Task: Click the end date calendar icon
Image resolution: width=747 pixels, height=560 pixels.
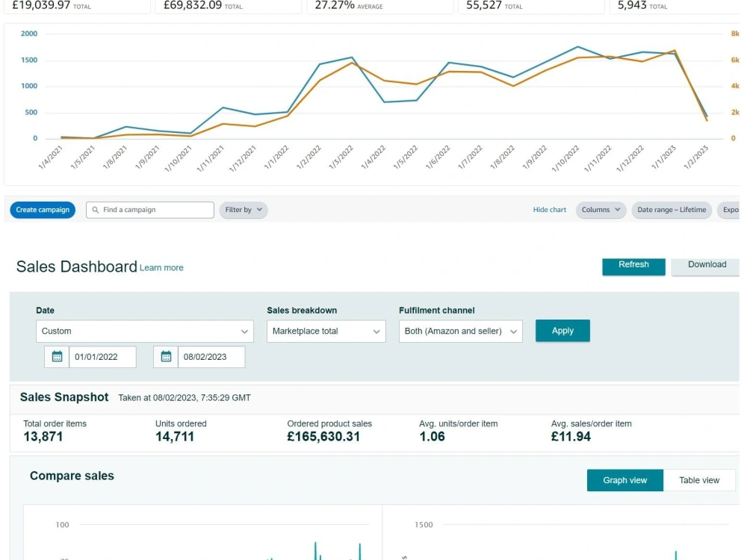Action: point(166,357)
